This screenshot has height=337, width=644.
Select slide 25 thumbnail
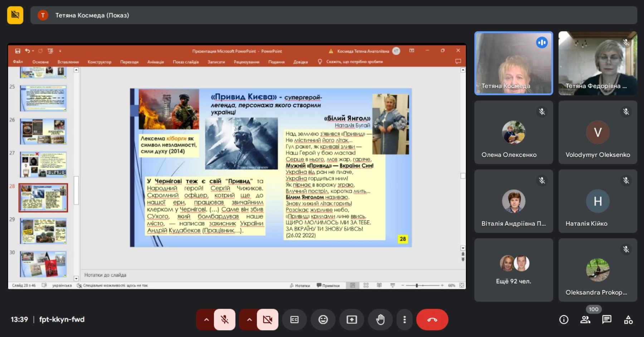tap(43, 98)
